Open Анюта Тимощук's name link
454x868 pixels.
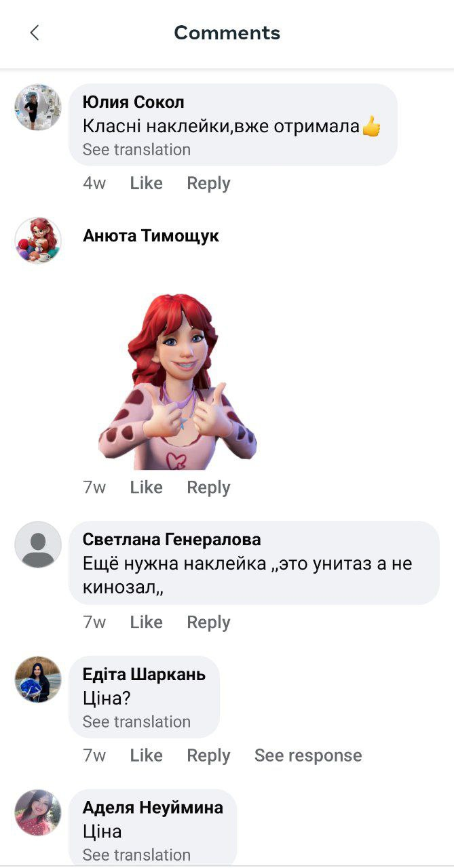point(151,236)
